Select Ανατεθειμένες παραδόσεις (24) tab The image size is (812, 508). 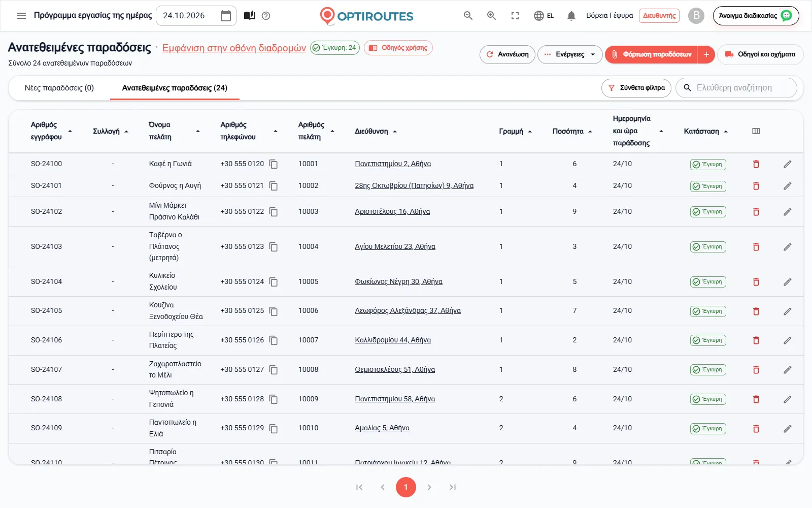175,88
